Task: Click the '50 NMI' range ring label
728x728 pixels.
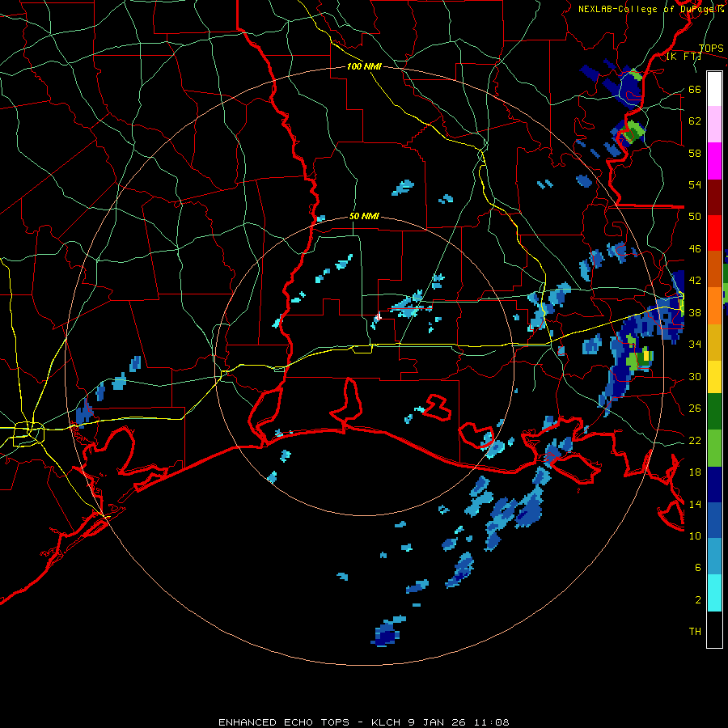Action: coord(364,216)
